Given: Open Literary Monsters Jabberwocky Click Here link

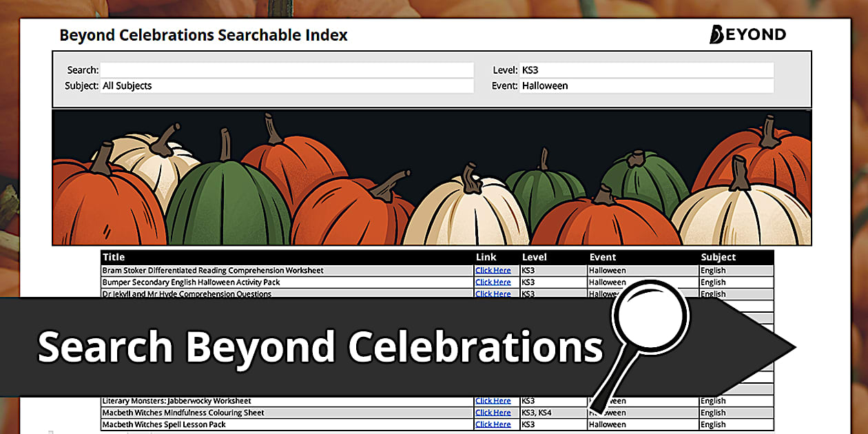Looking at the screenshot, I should pyautogui.click(x=493, y=401).
